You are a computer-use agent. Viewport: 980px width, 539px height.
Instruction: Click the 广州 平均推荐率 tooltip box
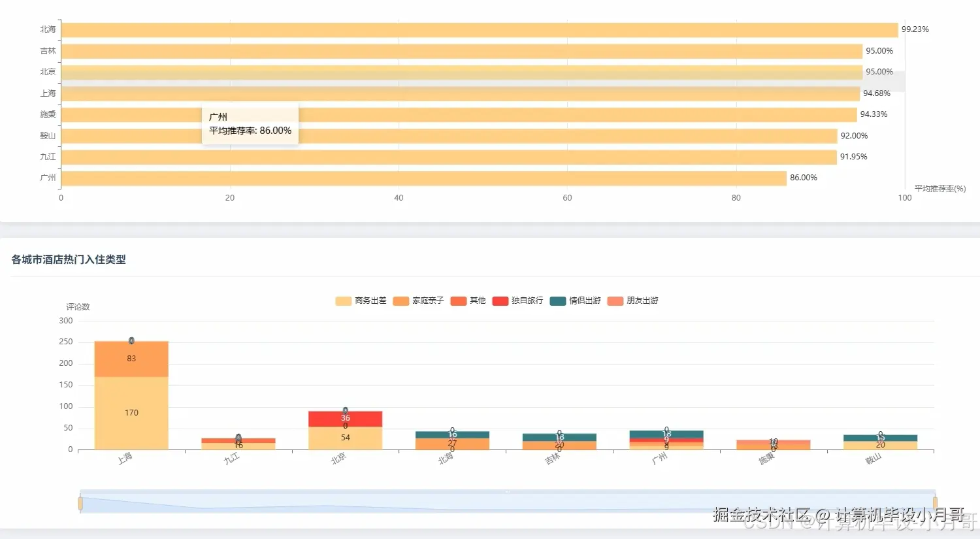[x=250, y=124]
